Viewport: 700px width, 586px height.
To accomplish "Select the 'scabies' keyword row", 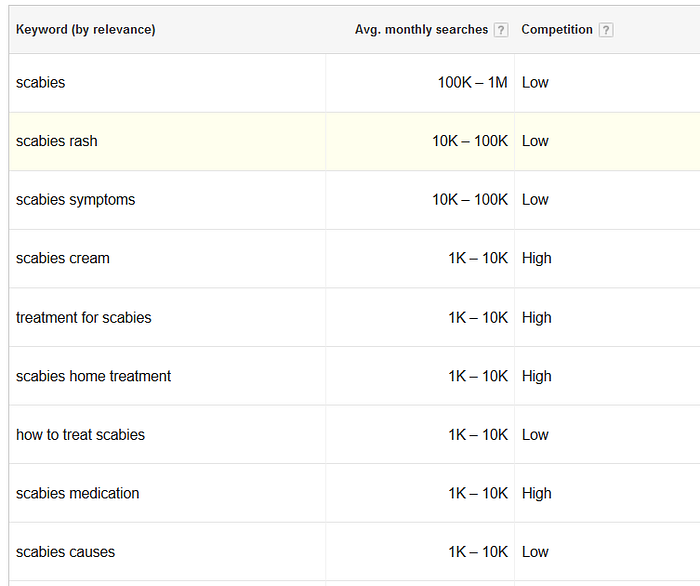I will [41, 83].
